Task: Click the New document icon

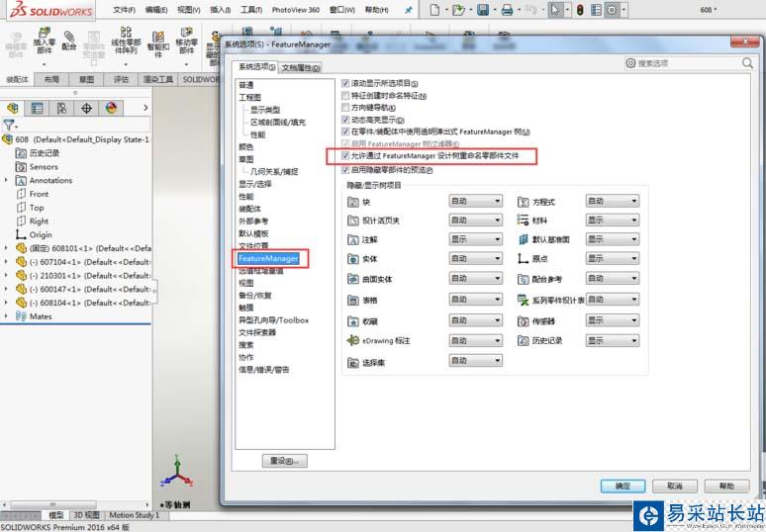Action: click(434, 10)
